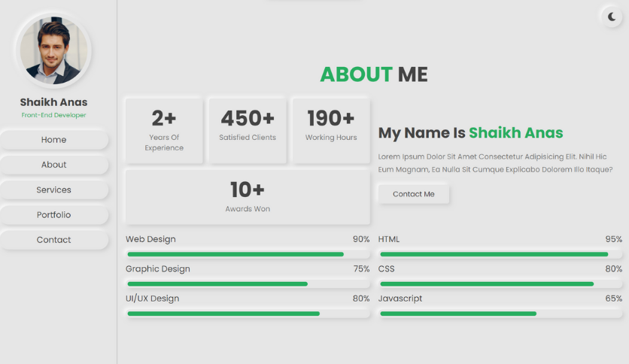Click the profile photo of Shaikh Anas
The image size is (629, 364).
(x=53, y=50)
